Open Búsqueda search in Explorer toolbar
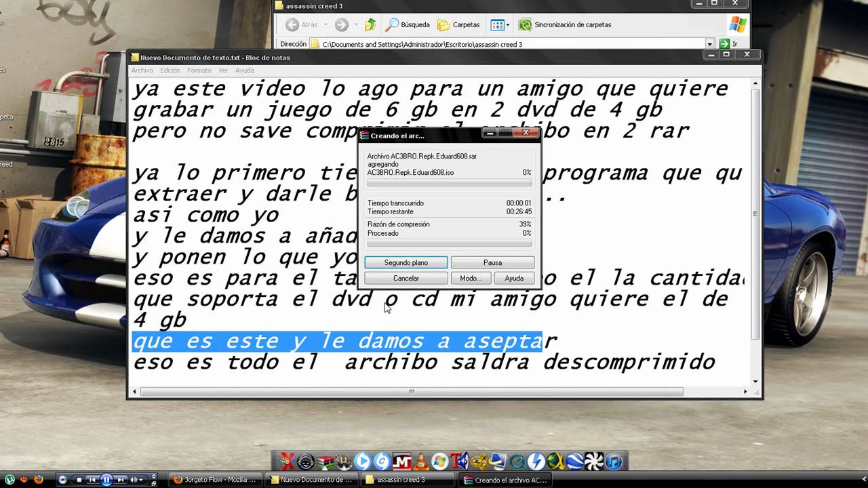This screenshot has width=868, height=488. (x=408, y=24)
